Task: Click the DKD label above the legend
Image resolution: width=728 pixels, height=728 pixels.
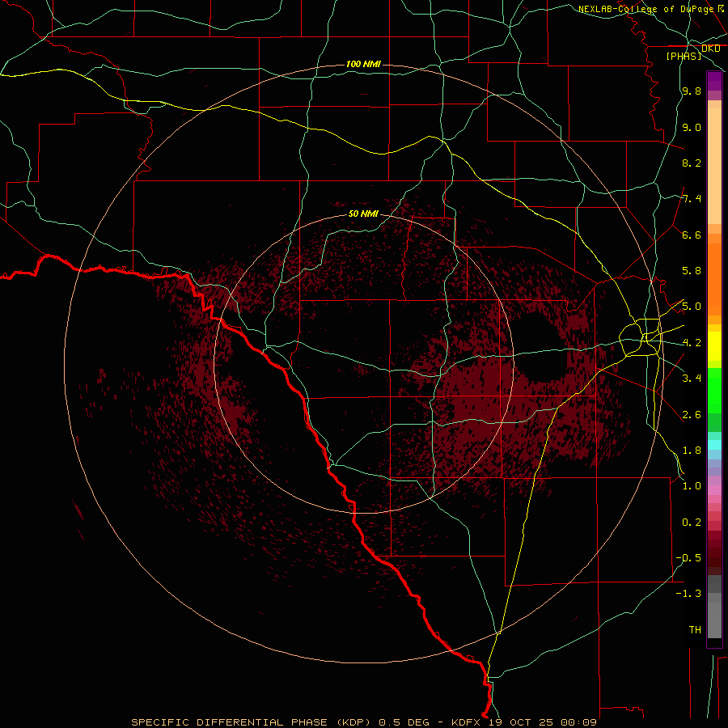Action: point(710,49)
